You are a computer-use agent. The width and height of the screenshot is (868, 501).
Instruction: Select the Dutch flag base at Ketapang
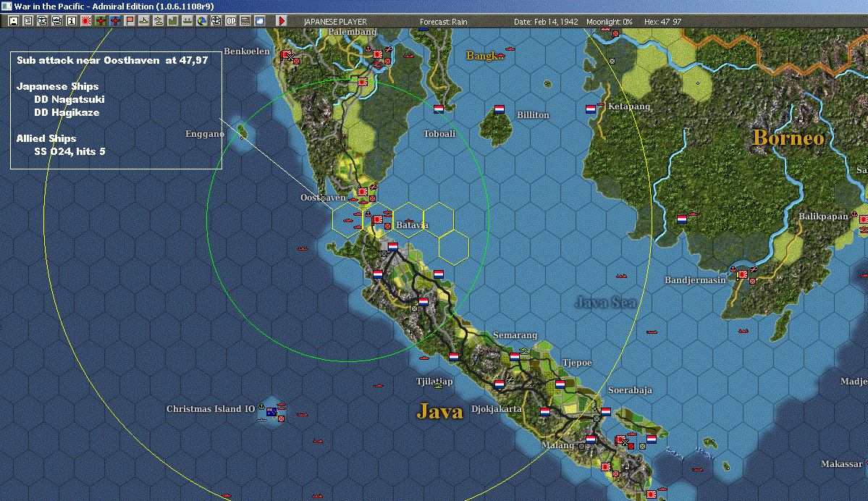tap(591, 109)
